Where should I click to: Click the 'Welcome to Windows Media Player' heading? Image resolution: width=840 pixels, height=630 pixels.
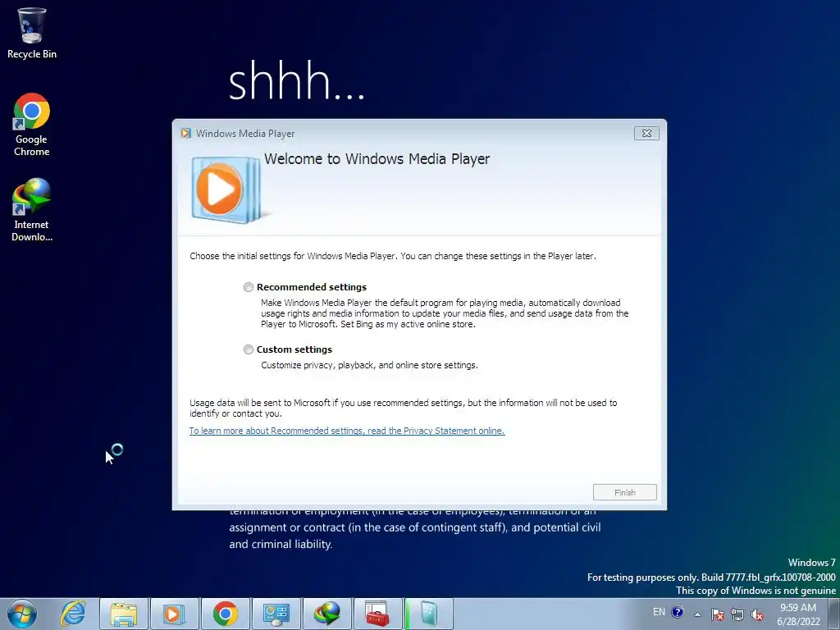click(377, 159)
